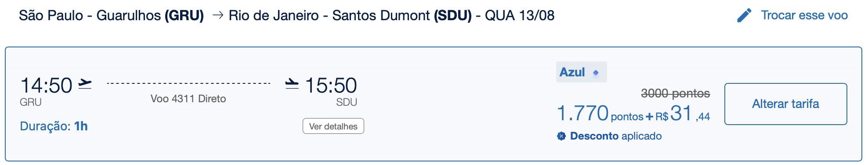Screen dimensions: 868x165
Task: Click the pencil edit icon
Action: tap(744, 15)
